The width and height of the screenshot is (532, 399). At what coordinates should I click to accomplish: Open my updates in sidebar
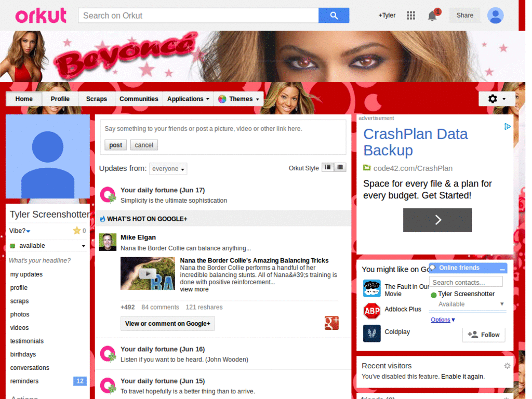26,274
